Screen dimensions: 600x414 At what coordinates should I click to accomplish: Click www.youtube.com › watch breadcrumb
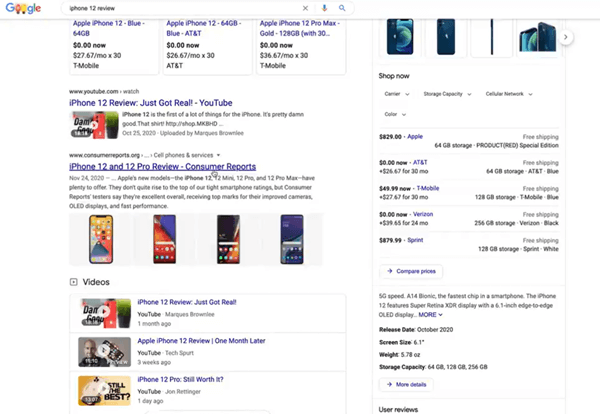tap(104, 91)
